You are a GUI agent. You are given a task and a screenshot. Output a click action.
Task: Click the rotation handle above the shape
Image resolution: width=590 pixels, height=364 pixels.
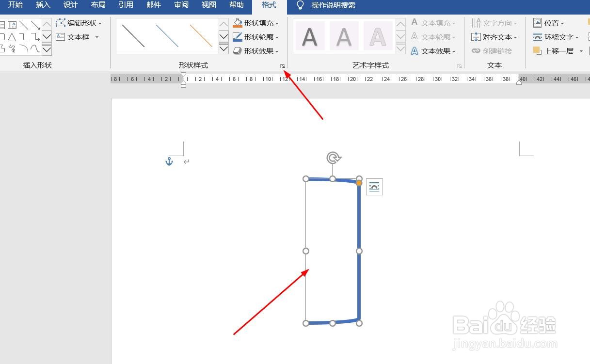tap(333, 158)
